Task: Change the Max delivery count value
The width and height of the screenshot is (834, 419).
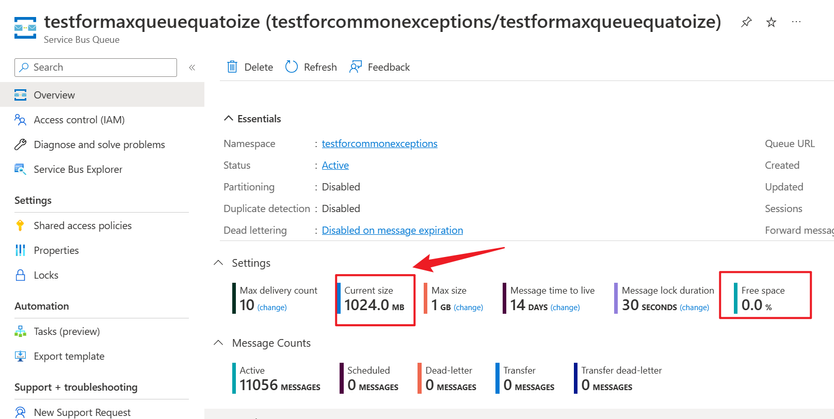Action: pos(272,308)
